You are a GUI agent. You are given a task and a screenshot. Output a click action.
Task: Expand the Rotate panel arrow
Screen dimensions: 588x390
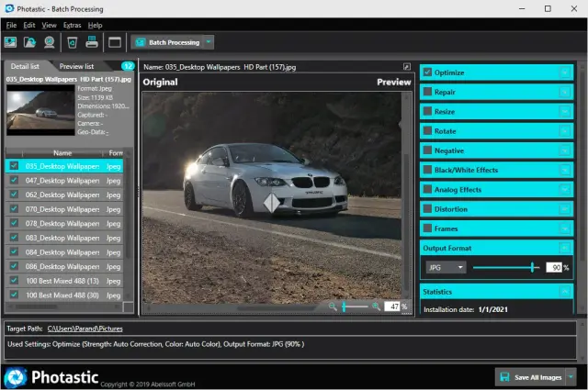tap(565, 130)
